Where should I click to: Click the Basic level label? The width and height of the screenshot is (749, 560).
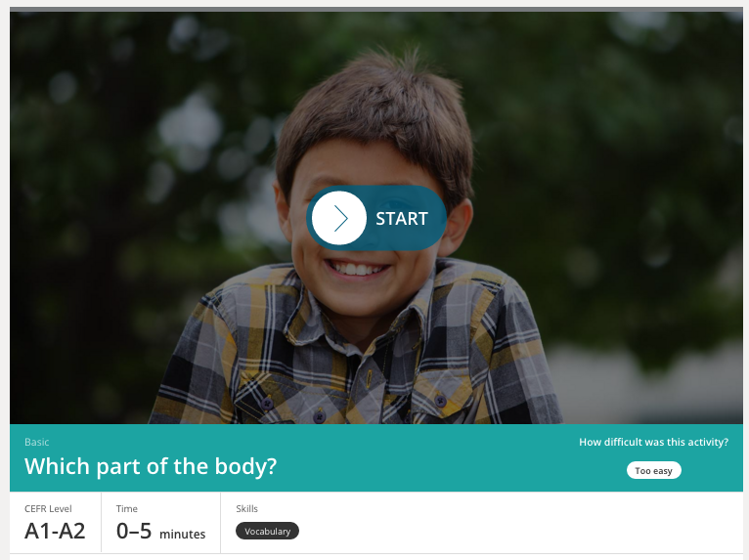point(37,442)
